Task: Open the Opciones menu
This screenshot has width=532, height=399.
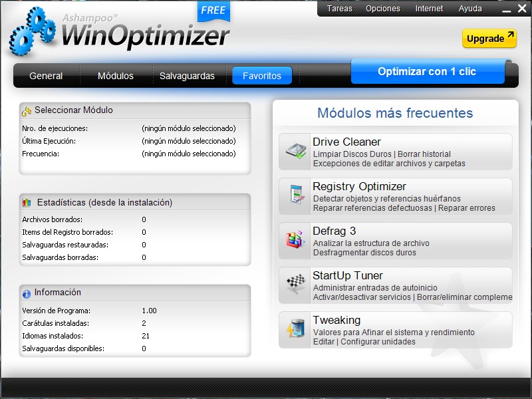Action: [x=383, y=9]
